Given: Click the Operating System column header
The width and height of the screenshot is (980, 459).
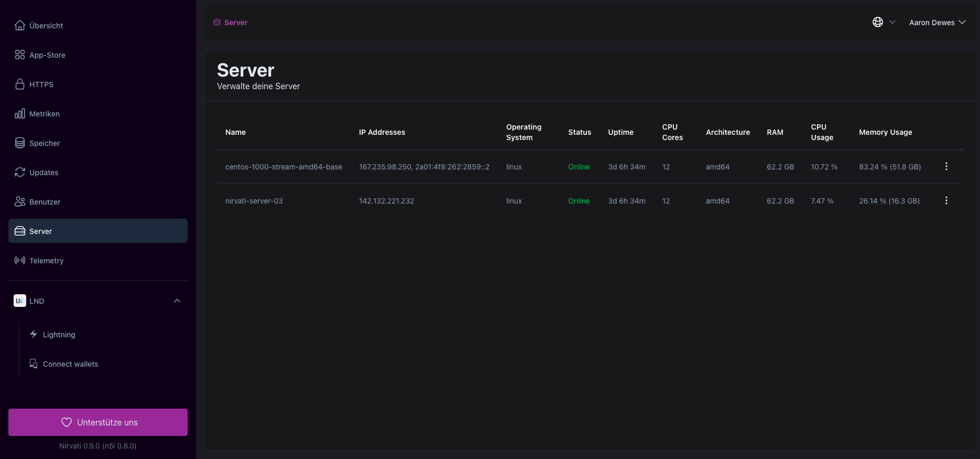Looking at the screenshot, I should (524, 132).
